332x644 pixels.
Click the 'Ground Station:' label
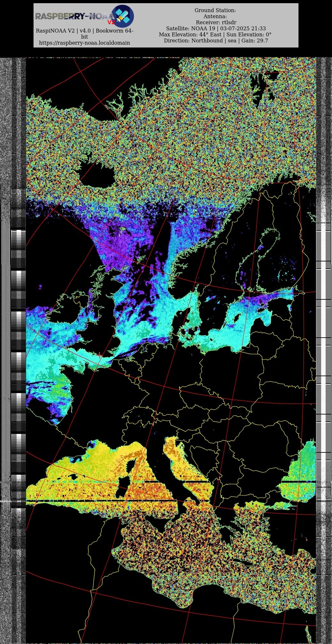215,11
